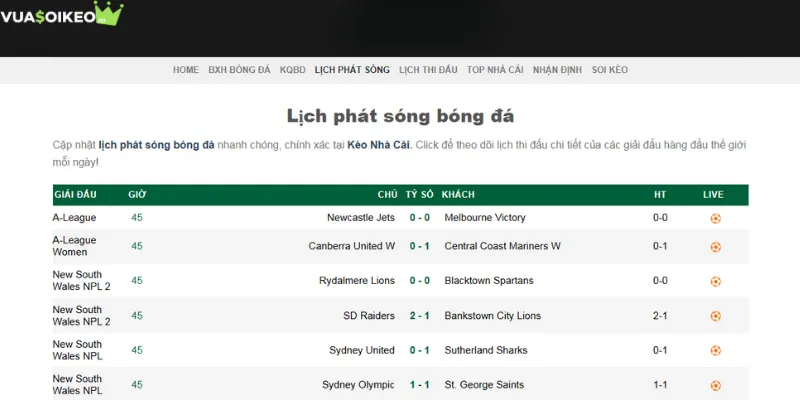Image resolution: width=800 pixels, height=400 pixels.
Task: Go to the HOME menu item
Action: (186, 70)
